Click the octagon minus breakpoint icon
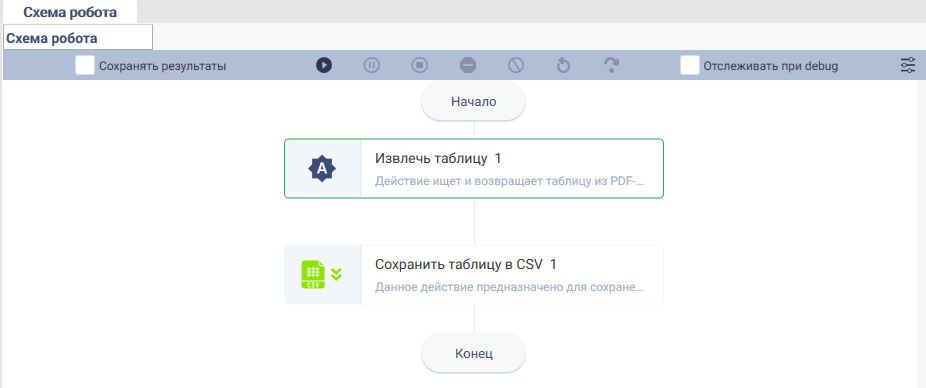Image resolution: width=926 pixels, height=388 pixels. [x=468, y=65]
